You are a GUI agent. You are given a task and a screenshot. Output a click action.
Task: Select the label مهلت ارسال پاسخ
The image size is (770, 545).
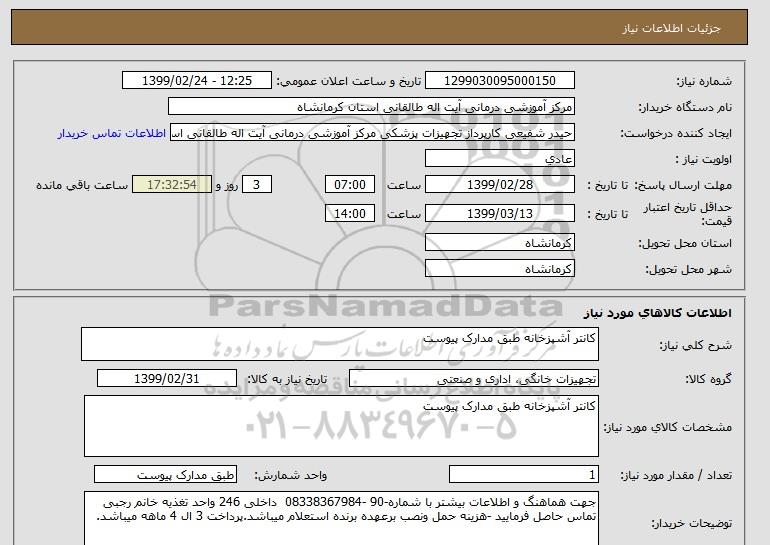683,185
